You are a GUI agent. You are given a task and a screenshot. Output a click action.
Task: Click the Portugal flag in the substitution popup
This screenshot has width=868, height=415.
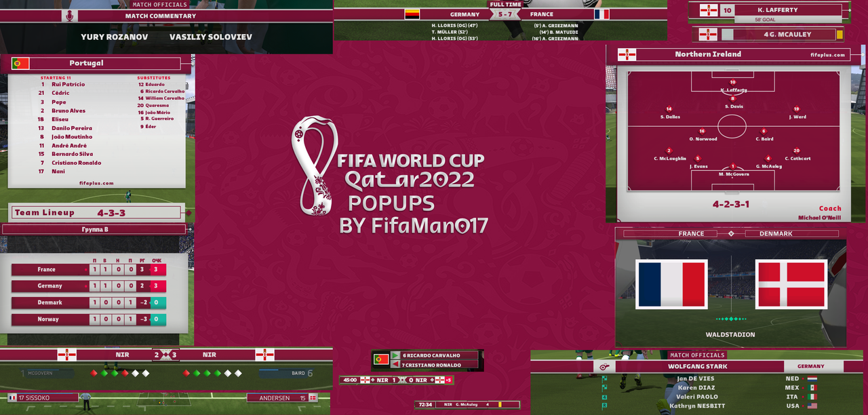point(380,359)
